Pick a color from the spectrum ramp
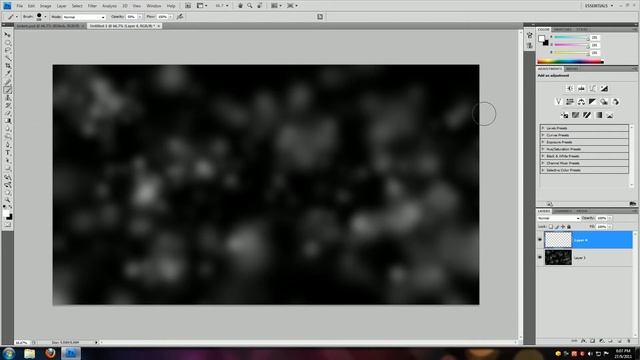Screen dimensions: 640x360 pyautogui.click(x=570, y=62)
